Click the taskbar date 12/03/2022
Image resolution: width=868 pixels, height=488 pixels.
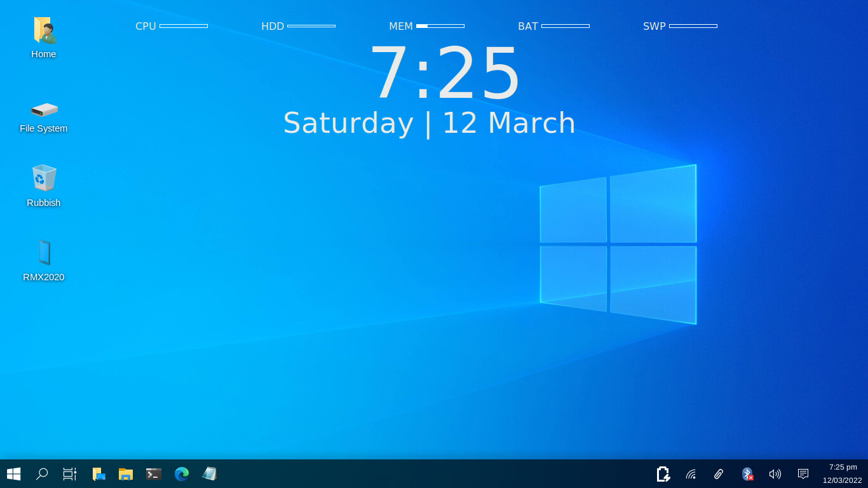tap(843, 480)
